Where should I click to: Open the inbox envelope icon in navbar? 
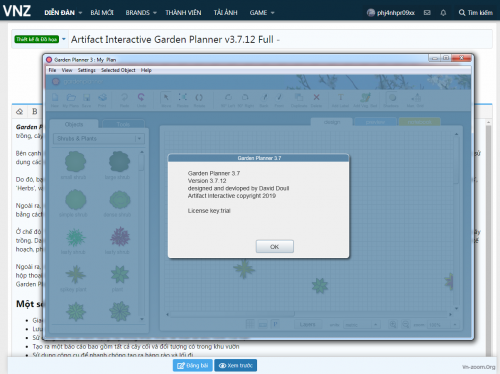[427, 13]
